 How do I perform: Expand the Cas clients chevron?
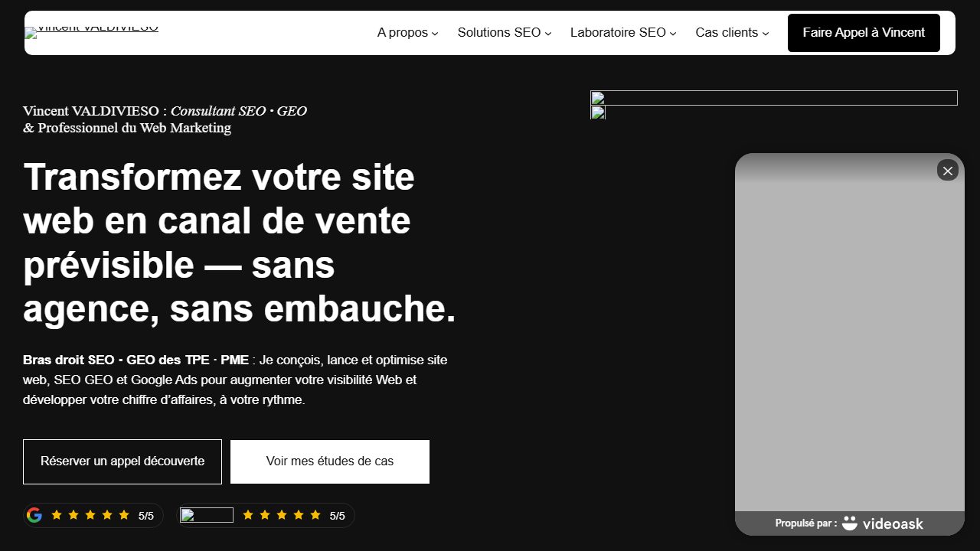tap(766, 34)
